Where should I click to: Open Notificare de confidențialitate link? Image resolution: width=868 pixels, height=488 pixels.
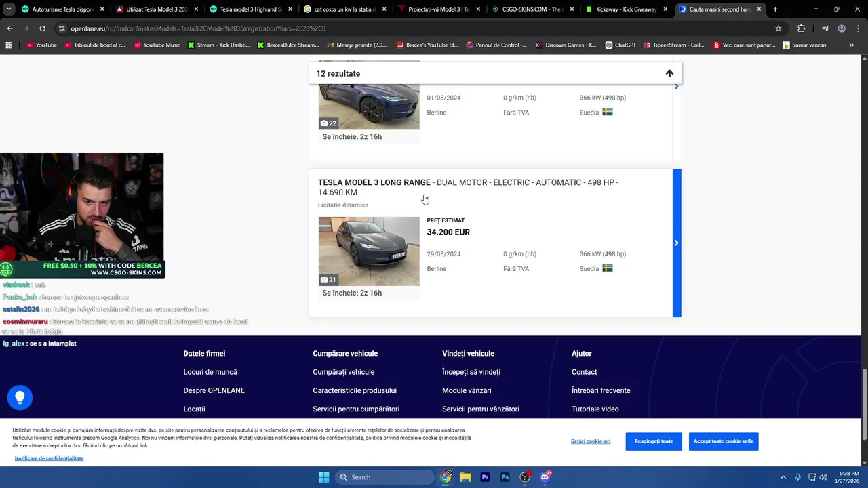(49, 458)
